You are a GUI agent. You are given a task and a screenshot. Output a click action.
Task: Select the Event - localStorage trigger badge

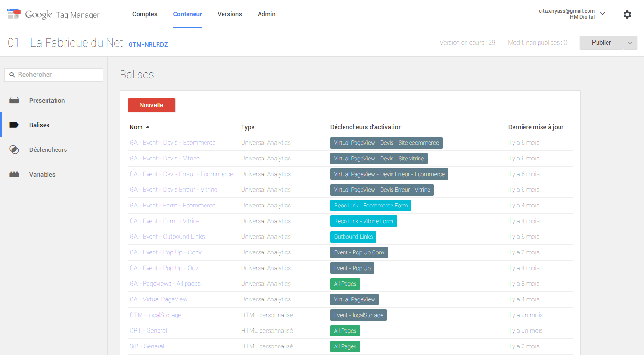pos(358,315)
